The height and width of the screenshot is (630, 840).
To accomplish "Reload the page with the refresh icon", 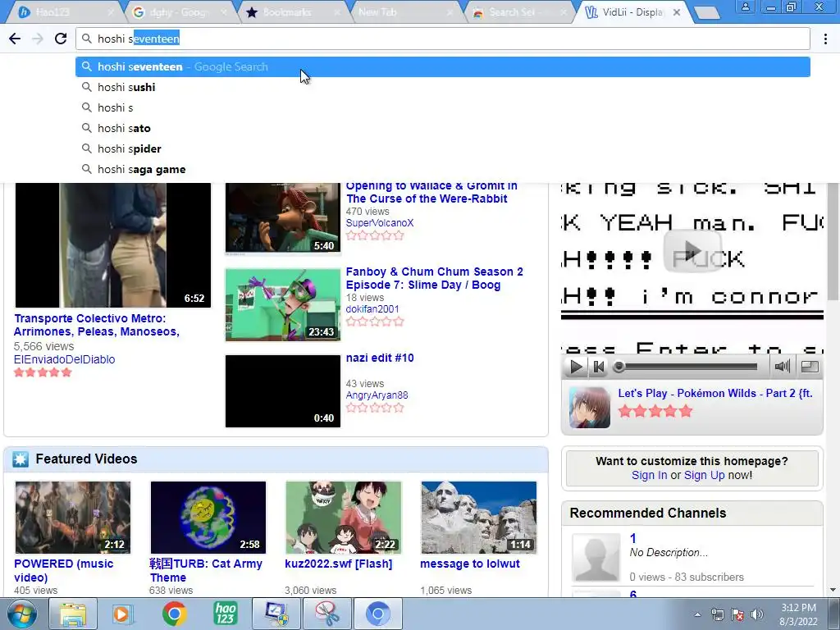I will tap(61, 39).
